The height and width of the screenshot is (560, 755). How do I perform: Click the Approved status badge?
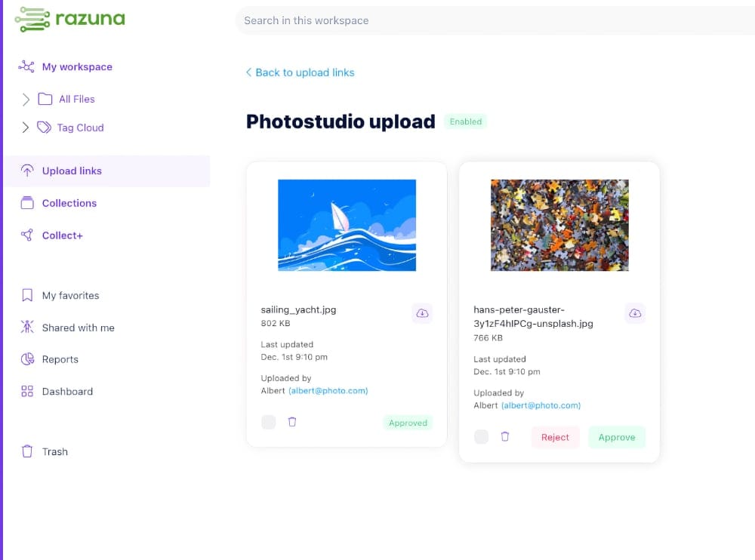[x=408, y=423]
